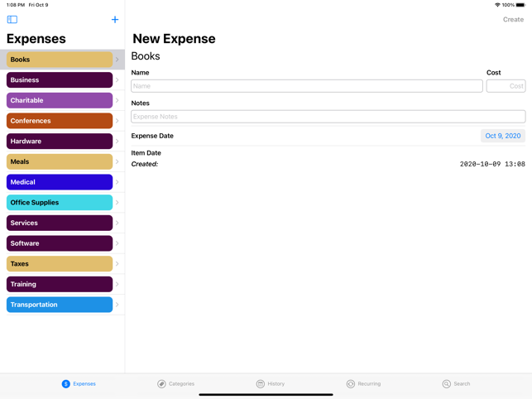
Task: Select the Software category
Action: click(x=60, y=243)
